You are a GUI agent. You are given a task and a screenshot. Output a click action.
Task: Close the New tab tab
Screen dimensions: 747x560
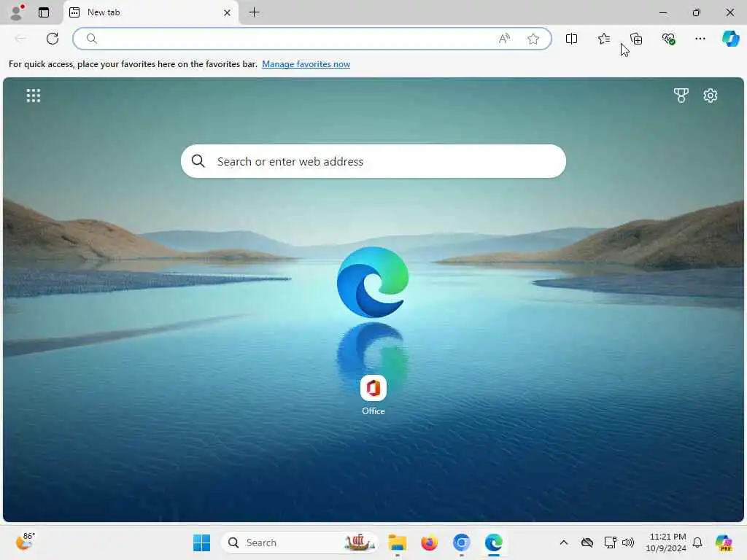[228, 12]
